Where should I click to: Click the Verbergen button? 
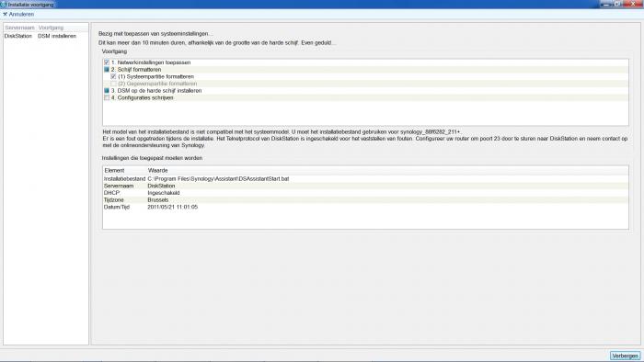625,356
